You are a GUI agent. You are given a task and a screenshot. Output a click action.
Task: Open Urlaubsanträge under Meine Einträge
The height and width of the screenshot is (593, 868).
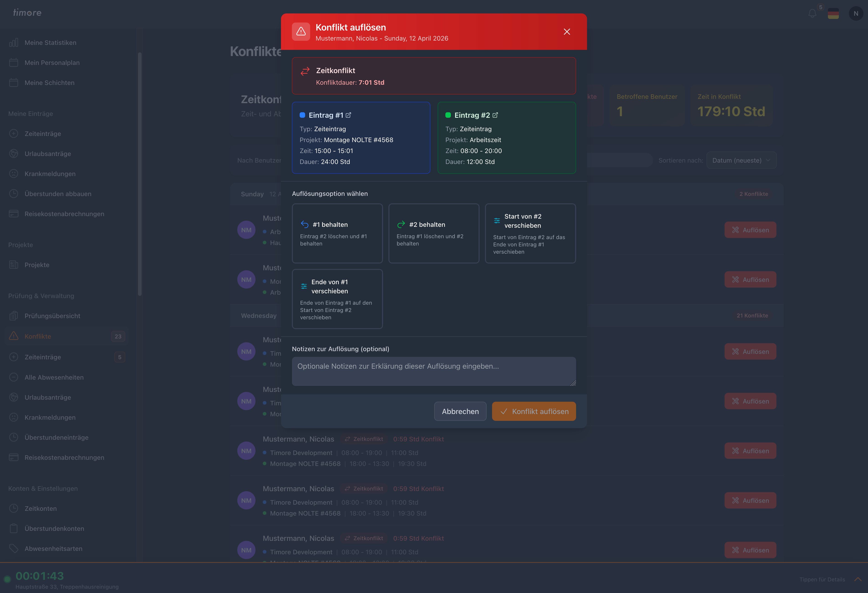point(47,154)
